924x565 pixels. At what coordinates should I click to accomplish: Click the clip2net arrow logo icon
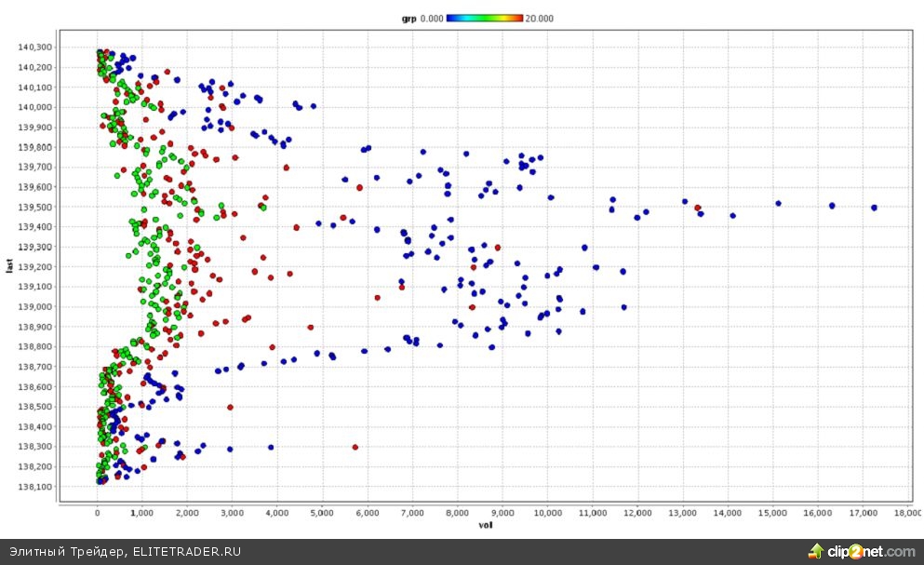[815, 551]
